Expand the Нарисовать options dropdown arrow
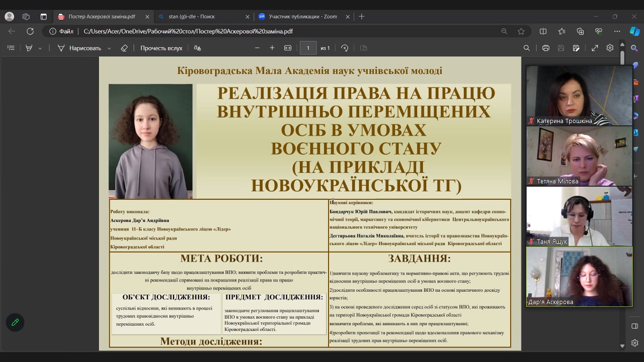644x362 pixels. pyautogui.click(x=109, y=49)
